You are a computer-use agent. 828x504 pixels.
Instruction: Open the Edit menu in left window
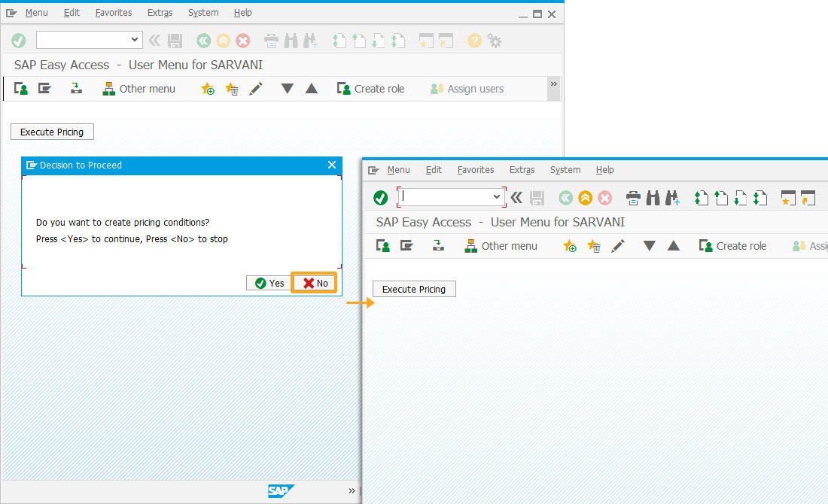pyautogui.click(x=72, y=13)
